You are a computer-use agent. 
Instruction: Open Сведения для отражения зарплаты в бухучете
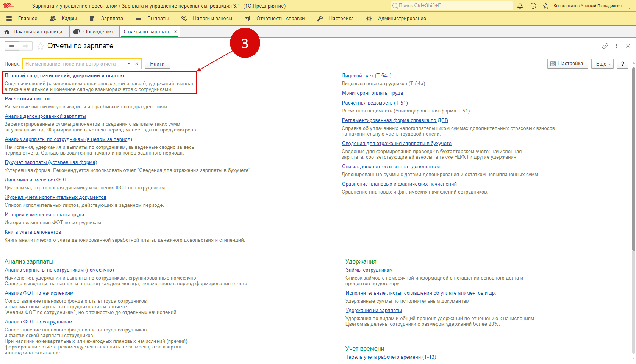tap(397, 144)
